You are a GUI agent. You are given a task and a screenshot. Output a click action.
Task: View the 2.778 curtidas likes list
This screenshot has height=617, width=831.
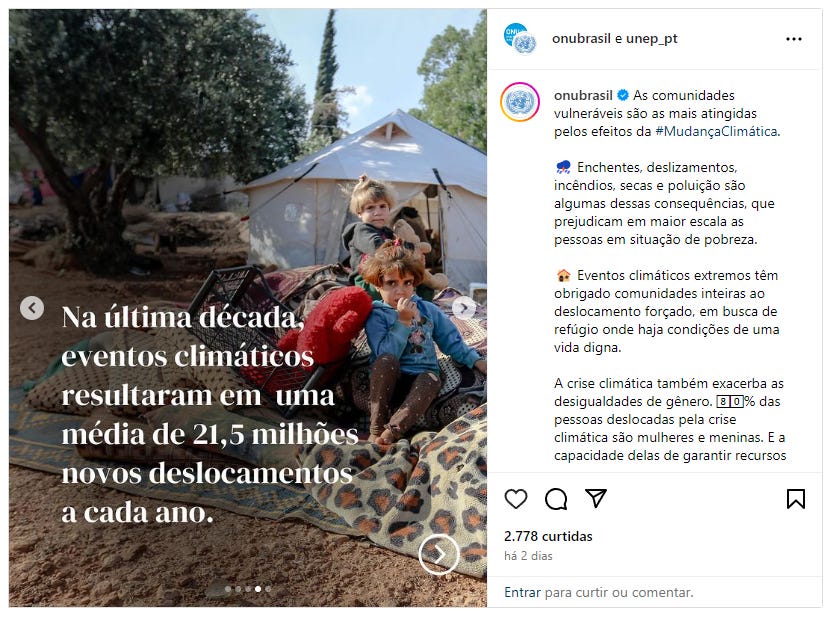548,536
